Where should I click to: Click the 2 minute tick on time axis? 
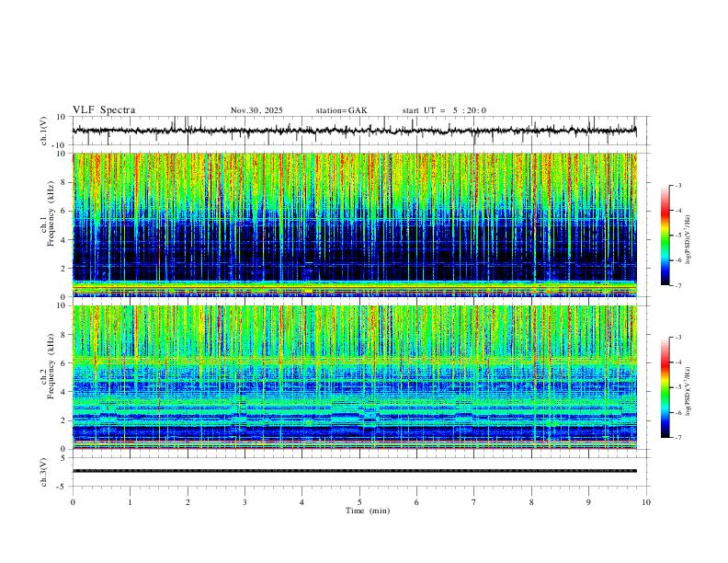point(188,502)
